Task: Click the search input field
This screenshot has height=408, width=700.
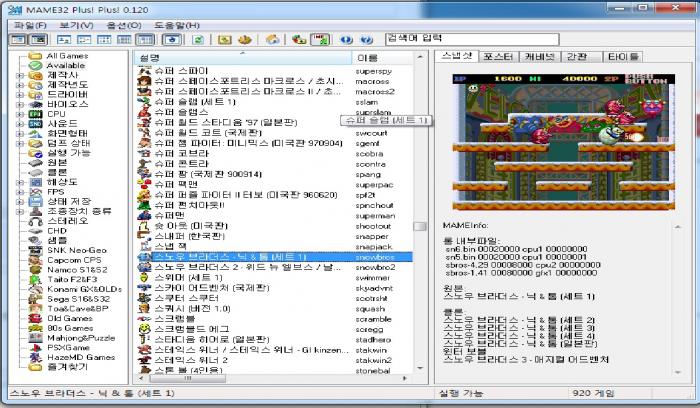Action: pyautogui.click(x=472, y=39)
